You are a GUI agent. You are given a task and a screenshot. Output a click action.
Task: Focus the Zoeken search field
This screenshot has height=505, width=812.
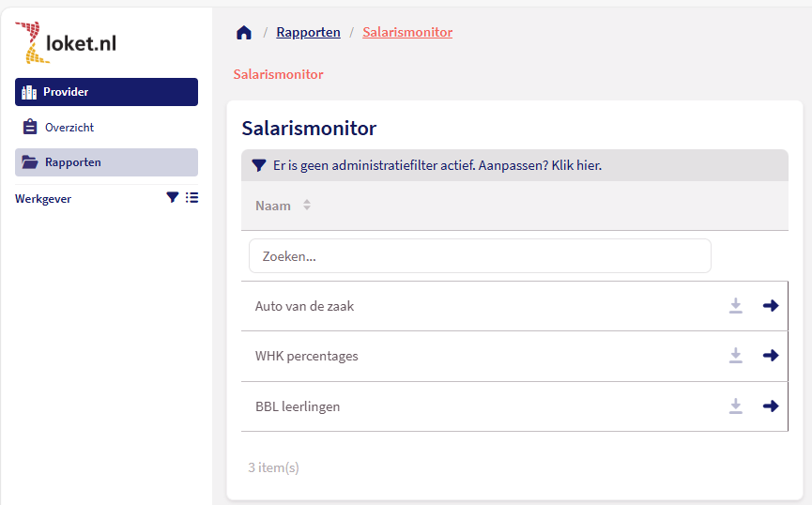480,256
